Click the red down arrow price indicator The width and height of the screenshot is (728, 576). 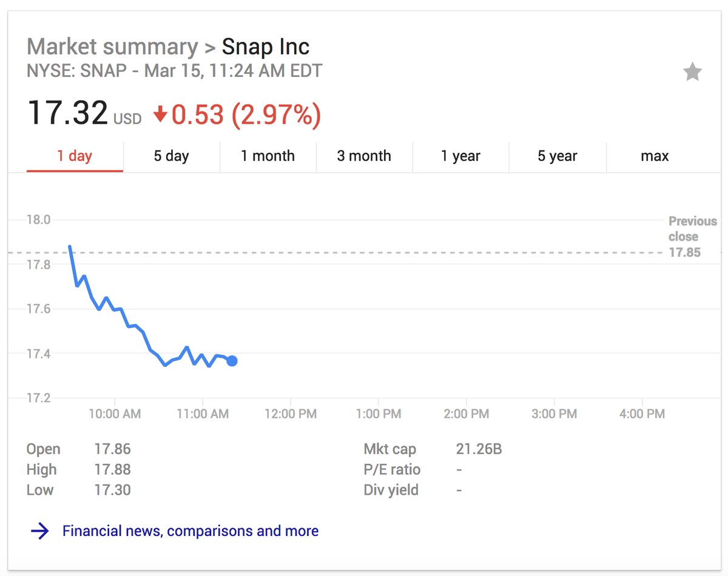160,114
